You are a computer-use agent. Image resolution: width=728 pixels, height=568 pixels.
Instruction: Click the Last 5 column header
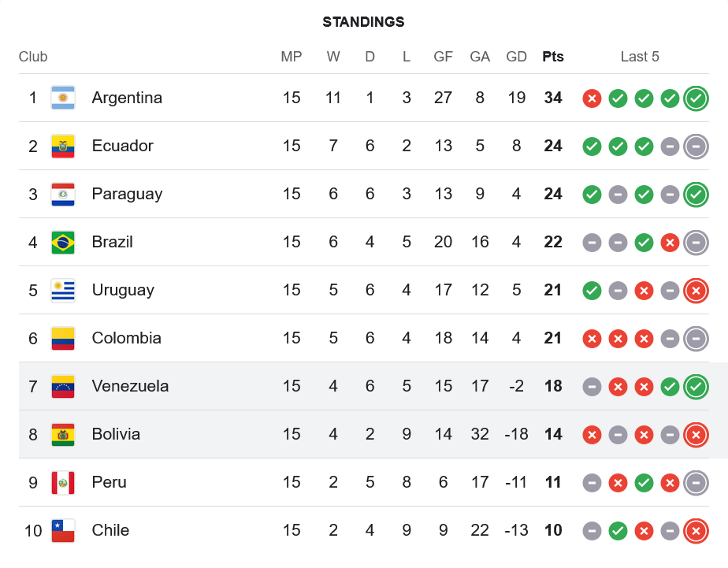pyautogui.click(x=640, y=57)
